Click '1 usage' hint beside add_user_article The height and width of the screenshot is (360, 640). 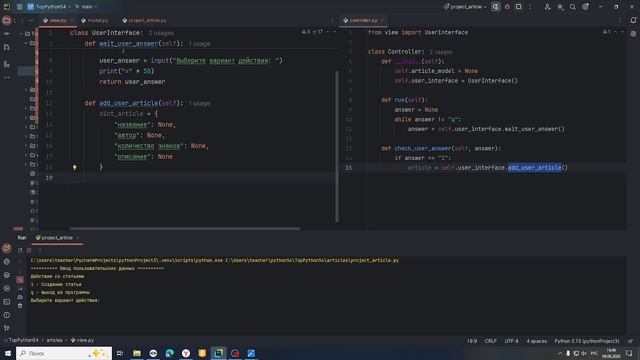[x=199, y=103]
